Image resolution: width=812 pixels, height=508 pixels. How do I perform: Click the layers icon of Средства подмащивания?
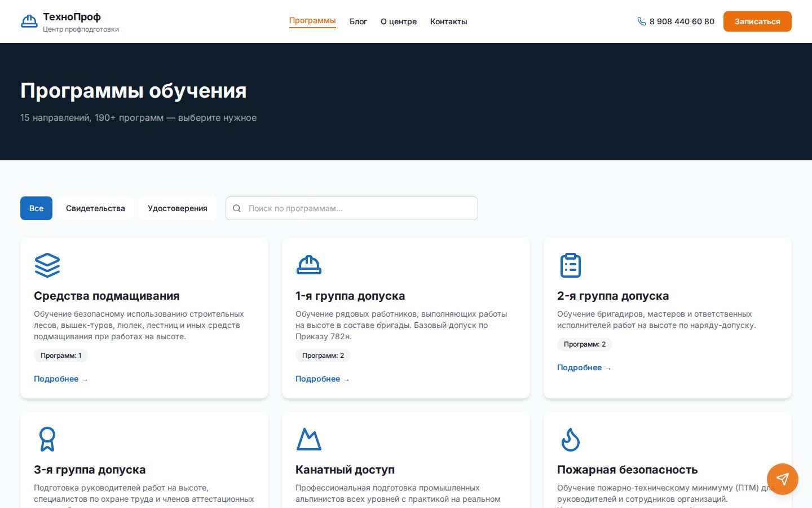47,265
